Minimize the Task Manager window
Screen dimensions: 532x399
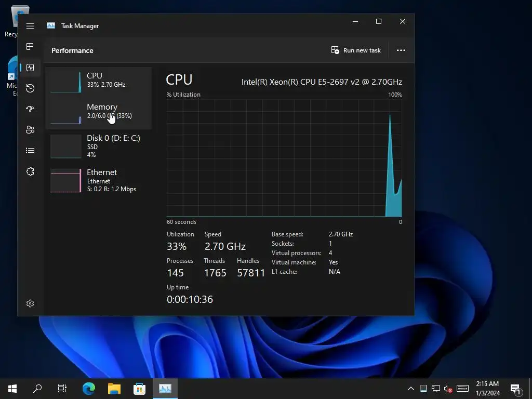click(x=355, y=21)
